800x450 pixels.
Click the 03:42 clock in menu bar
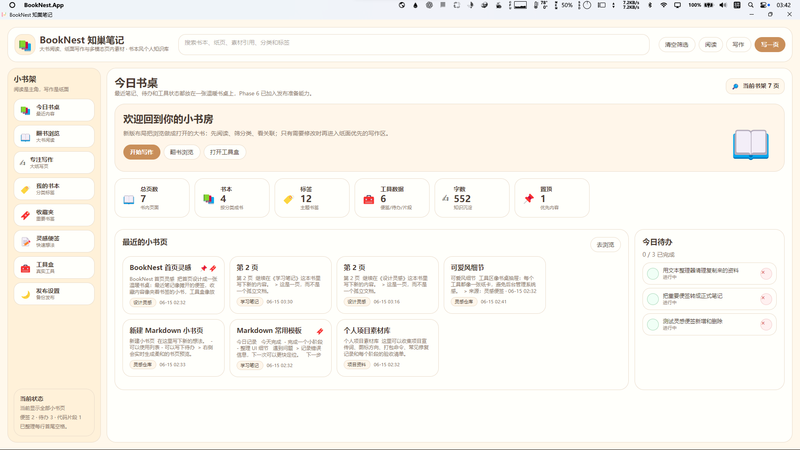click(784, 5)
